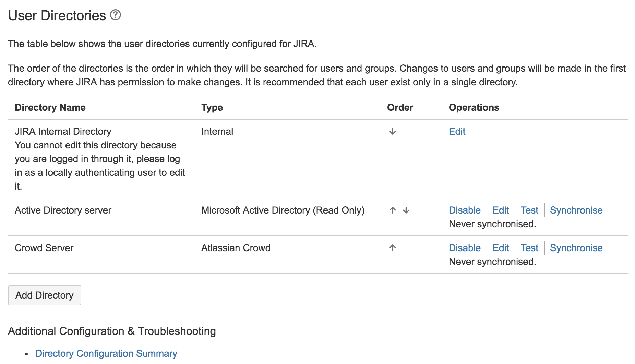Disable the Active Directory server
The width and height of the screenshot is (635, 364).
click(x=465, y=210)
